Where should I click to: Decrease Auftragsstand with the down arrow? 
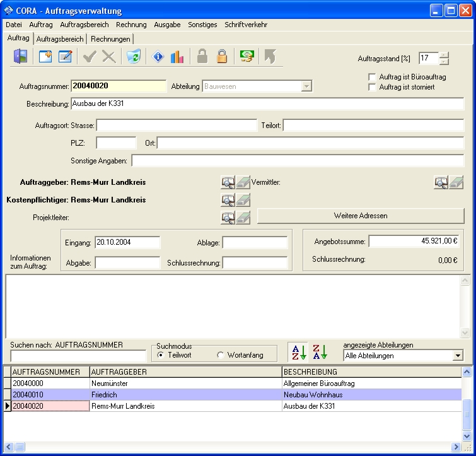pyautogui.click(x=444, y=61)
